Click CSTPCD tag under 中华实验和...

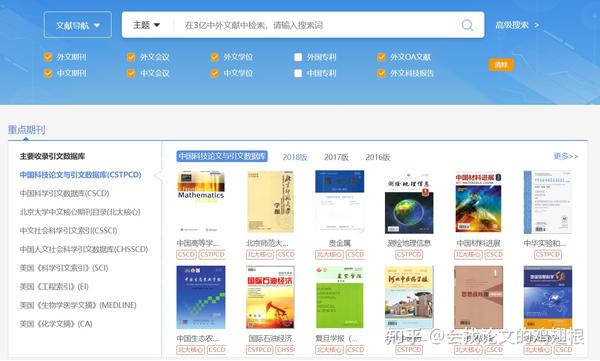(548, 255)
